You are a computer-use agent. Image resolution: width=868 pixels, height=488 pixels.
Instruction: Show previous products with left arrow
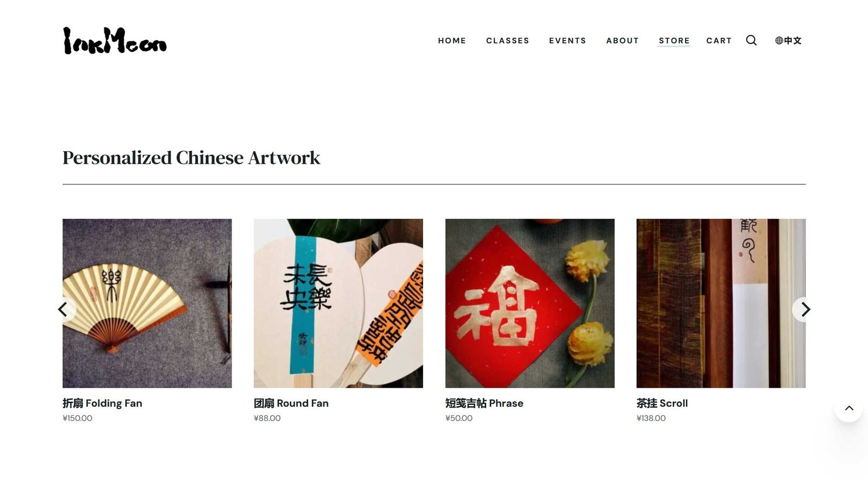click(63, 310)
